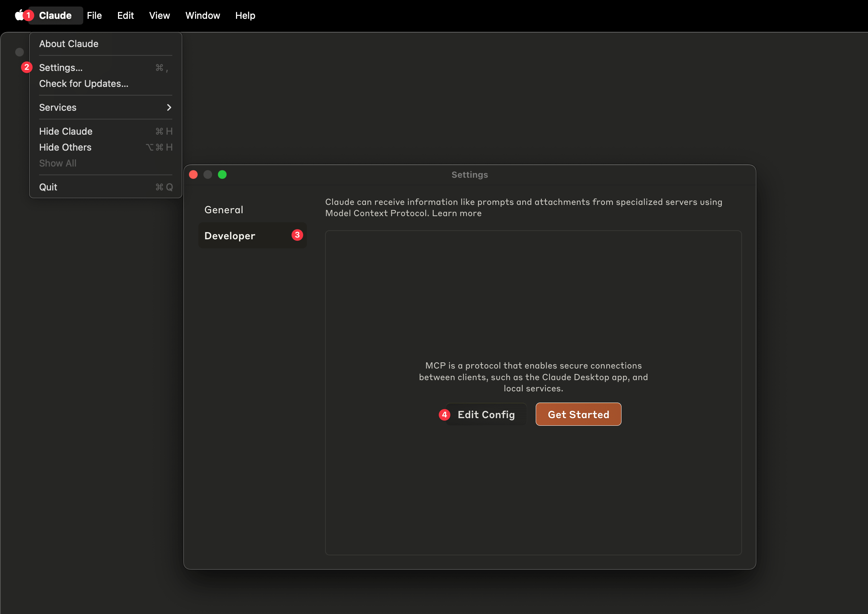The image size is (868, 614).
Task: Click Check for Updates...
Action: 105,84
